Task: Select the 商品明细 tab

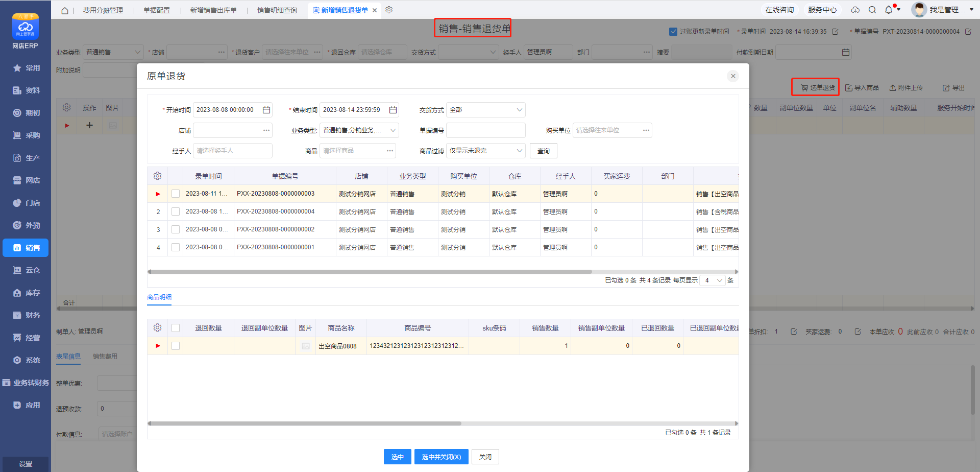Action: [x=159, y=297]
